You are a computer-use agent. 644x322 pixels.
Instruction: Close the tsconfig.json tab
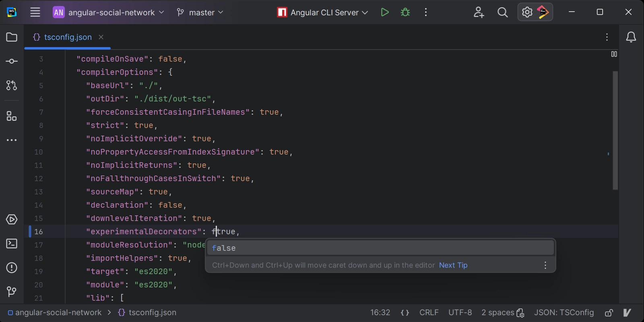[101, 37]
